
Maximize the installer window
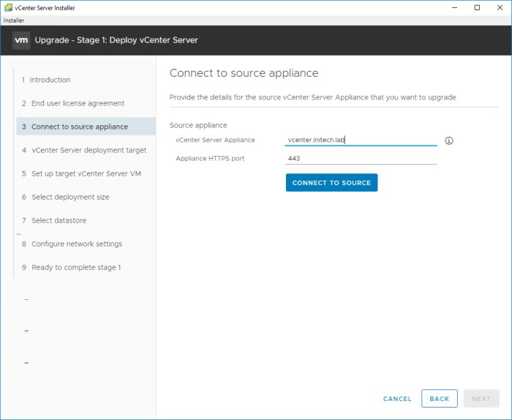[x=477, y=7]
